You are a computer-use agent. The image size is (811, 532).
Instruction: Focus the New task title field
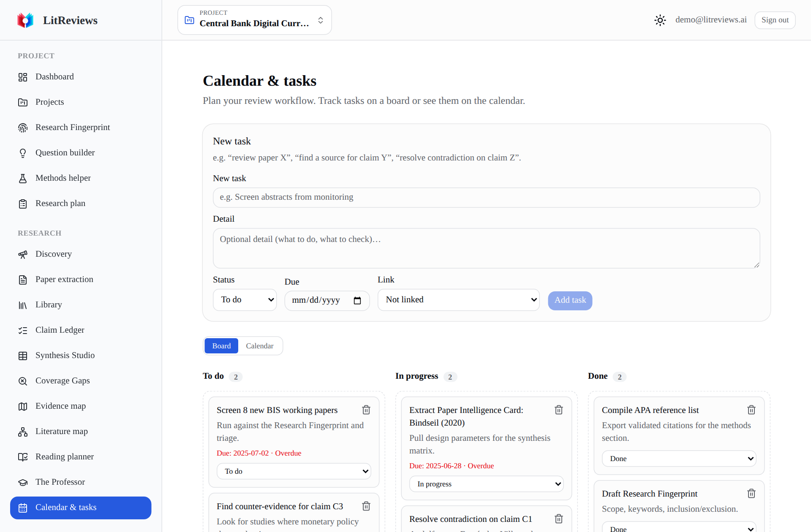[x=486, y=198]
